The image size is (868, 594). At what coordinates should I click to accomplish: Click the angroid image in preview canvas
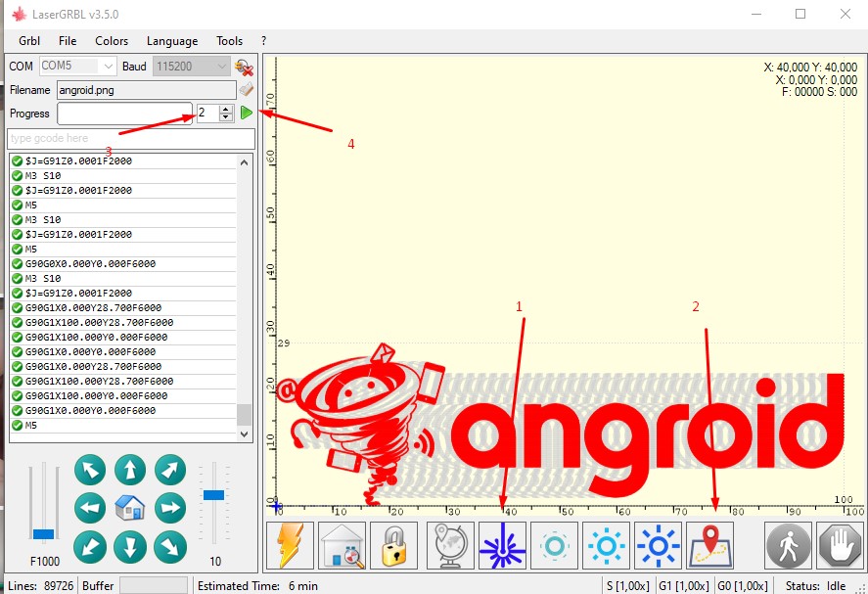[560, 425]
